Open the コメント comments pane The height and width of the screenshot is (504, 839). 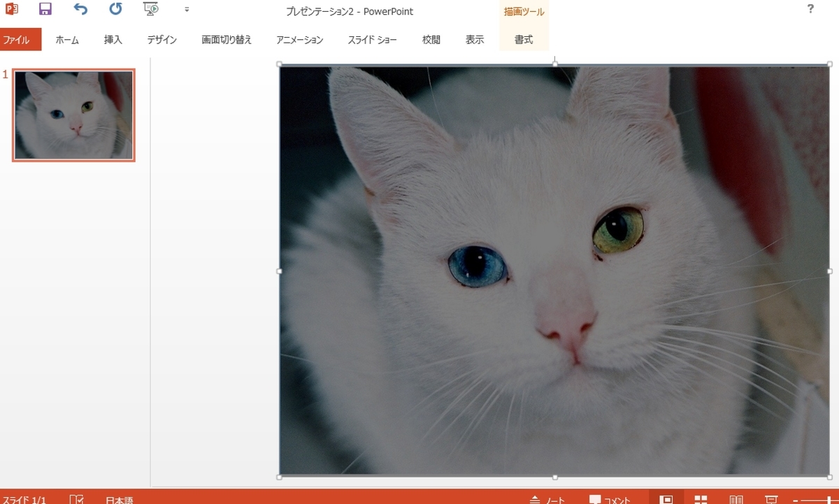610,500
